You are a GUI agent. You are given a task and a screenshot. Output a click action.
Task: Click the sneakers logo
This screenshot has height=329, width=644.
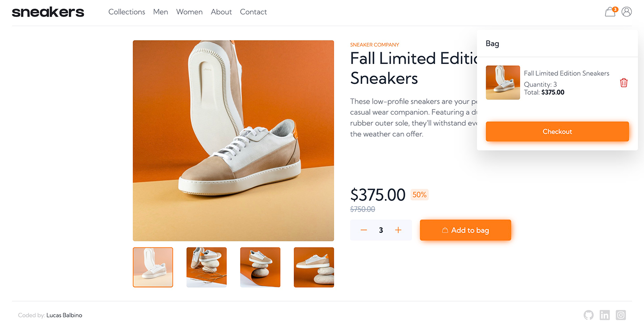pyautogui.click(x=47, y=11)
